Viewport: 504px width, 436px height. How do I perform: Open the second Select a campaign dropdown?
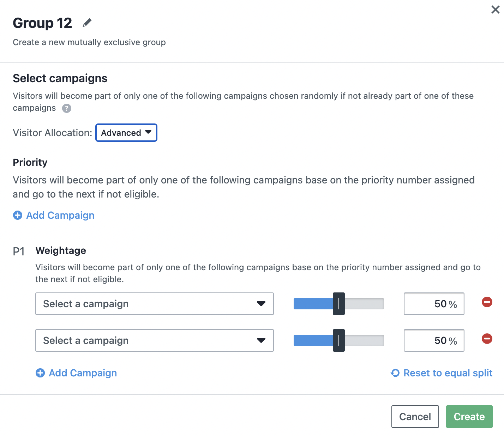tap(155, 340)
